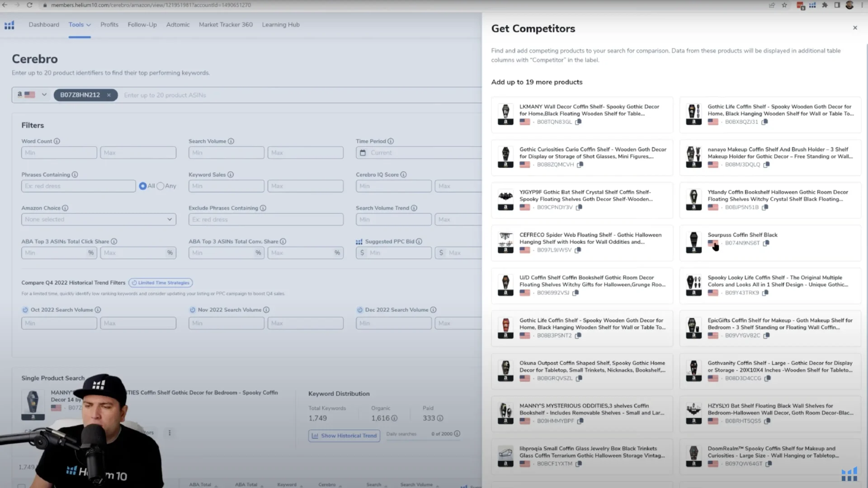Copy ASIN B09CPNDY3V icon
The image size is (868, 488).
579,207
